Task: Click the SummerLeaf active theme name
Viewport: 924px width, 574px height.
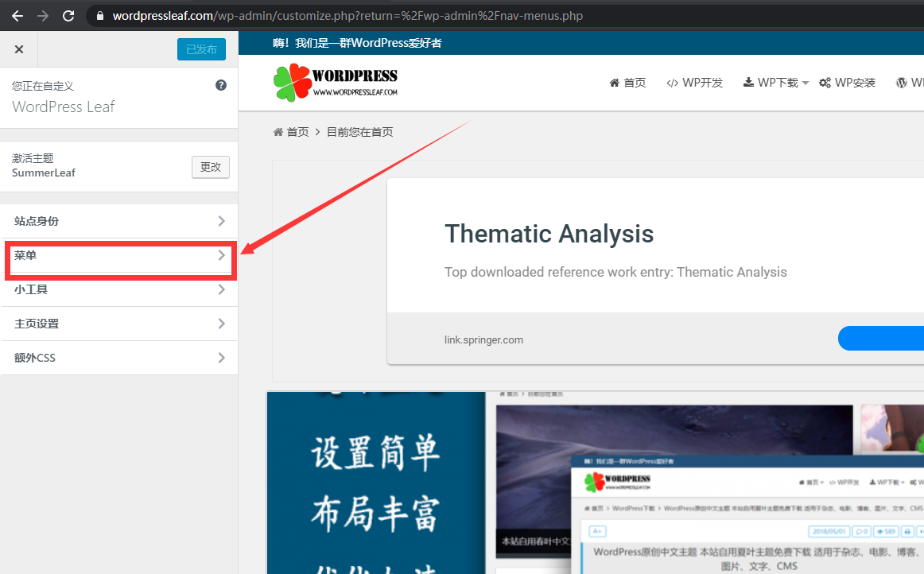Action: [x=44, y=173]
